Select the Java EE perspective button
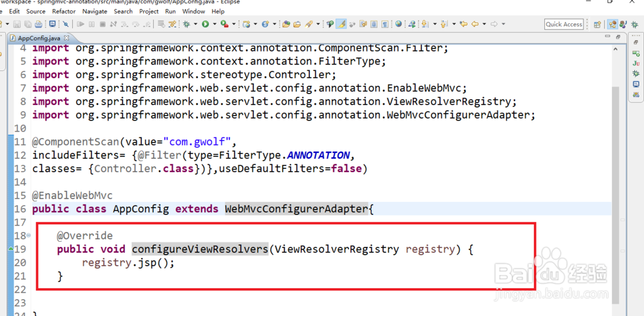Viewport: 644px width, 316px height. pyautogui.click(x=612, y=25)
